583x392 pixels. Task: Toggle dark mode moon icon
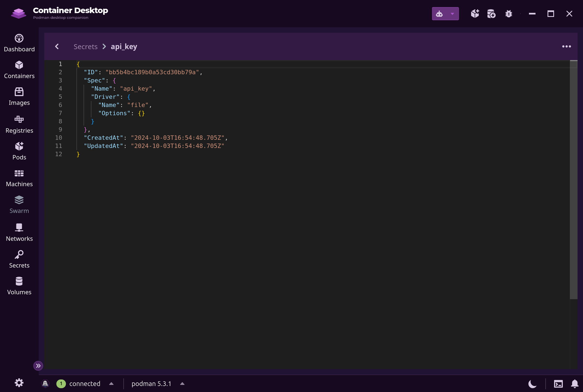pyautogui.click(x=532, y=384)
